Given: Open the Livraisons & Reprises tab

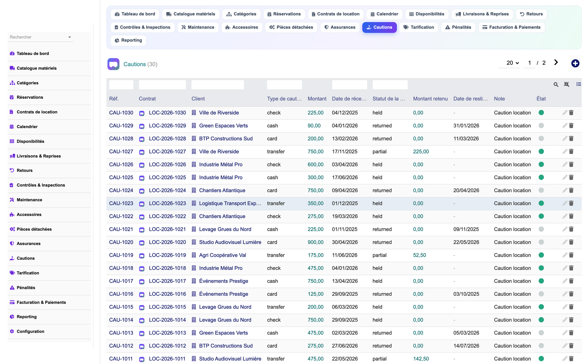Looking at the screenshot, I should (482, 14).
